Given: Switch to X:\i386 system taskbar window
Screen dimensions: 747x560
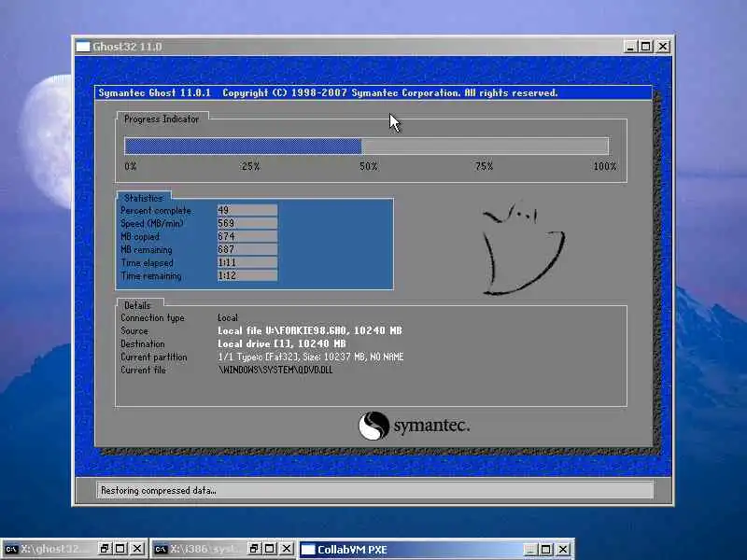Looking at the screenshot, I should [x=223, y=549].
